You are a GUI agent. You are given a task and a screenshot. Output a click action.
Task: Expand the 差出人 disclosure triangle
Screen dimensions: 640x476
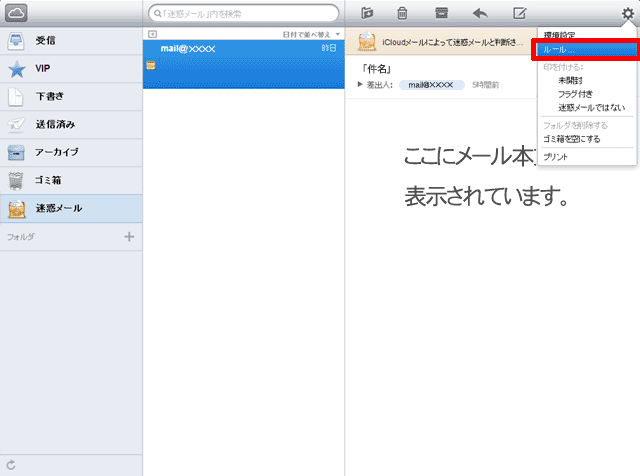[x=360, y=85]
